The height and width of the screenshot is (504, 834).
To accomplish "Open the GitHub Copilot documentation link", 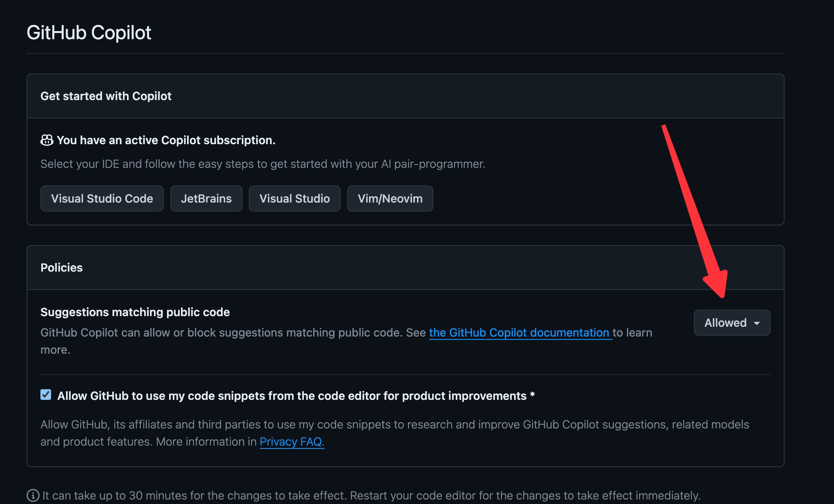I will tap(520, 332).
